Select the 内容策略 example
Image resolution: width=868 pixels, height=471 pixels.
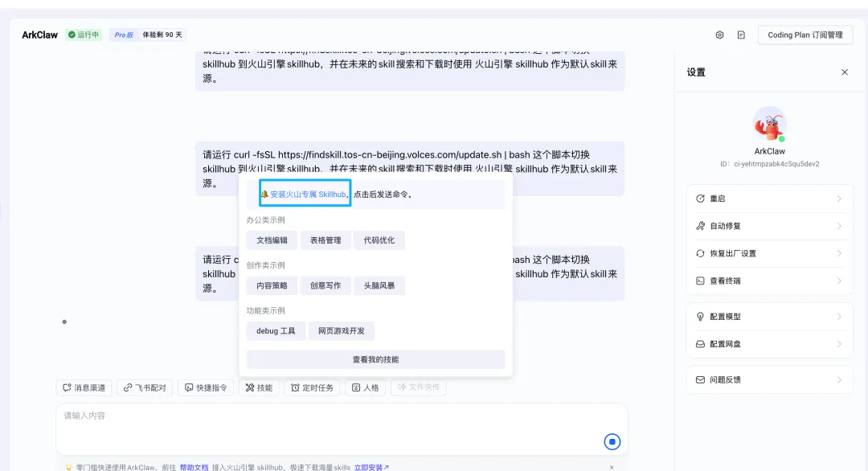click(x=272, y=285)
